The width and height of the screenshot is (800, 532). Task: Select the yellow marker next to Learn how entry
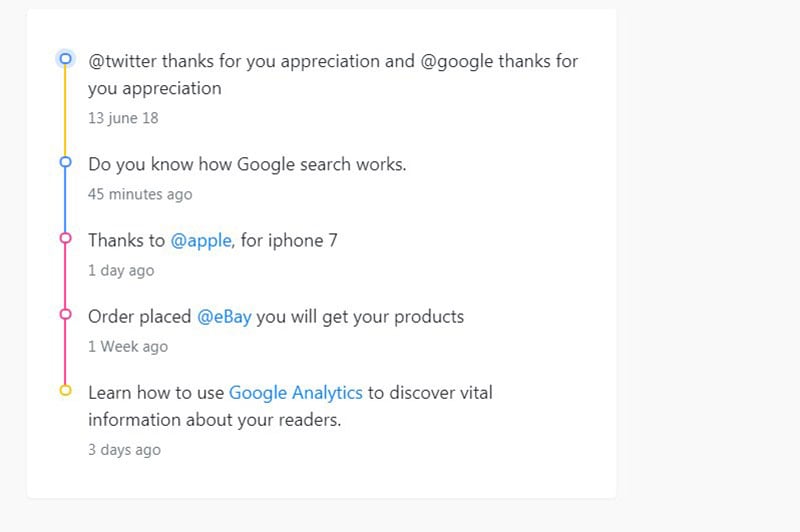click(65, 390)
